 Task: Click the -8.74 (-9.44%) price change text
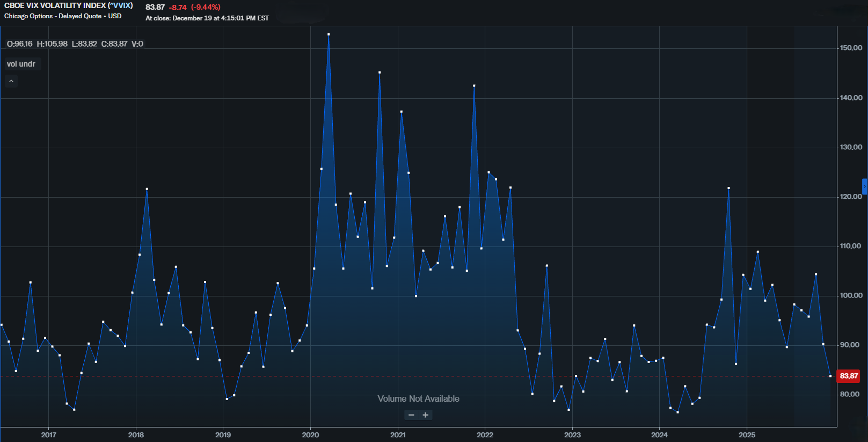tap(194, 8)
